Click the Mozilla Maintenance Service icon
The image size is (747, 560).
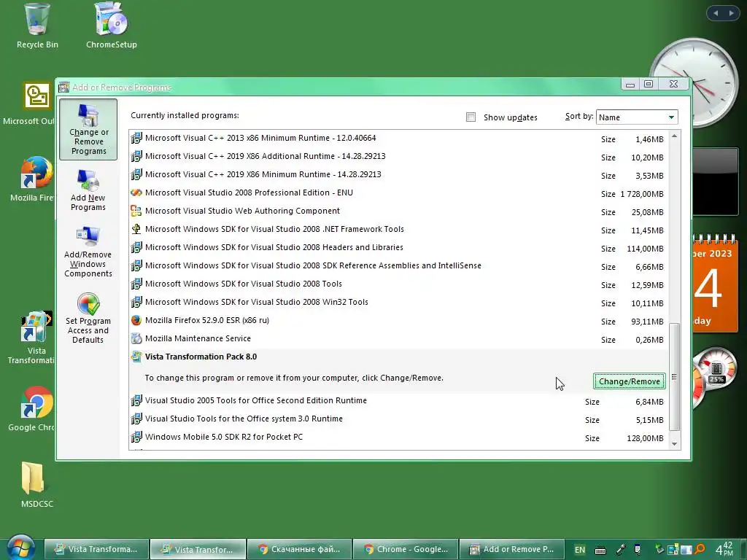136,338
